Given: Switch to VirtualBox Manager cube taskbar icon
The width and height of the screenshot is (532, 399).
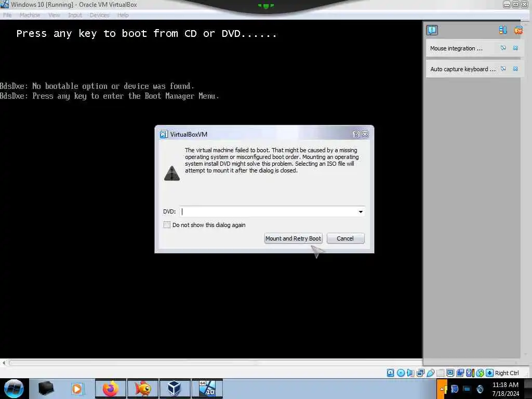Looking at the screenshot, I should (175, 389).
